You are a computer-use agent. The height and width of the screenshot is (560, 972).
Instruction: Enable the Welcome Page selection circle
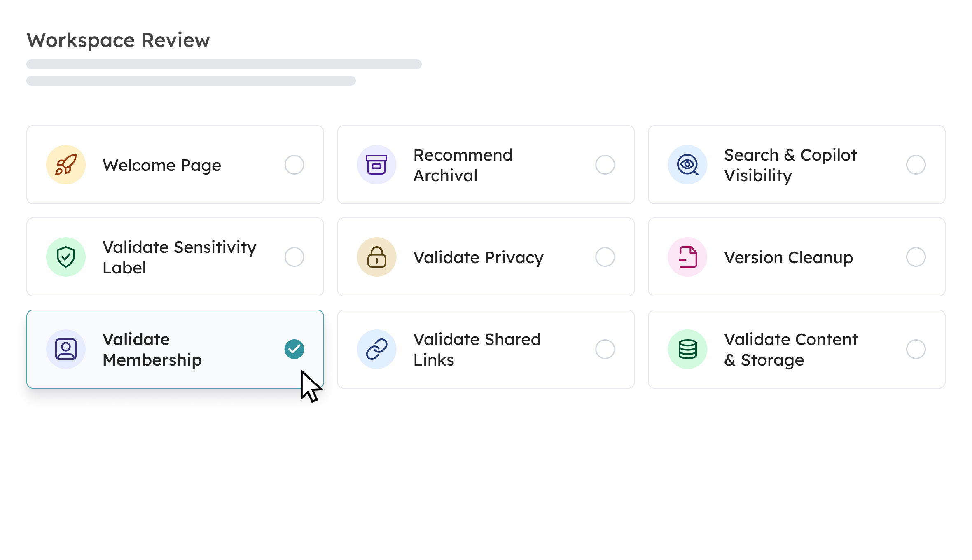(294, 164)
